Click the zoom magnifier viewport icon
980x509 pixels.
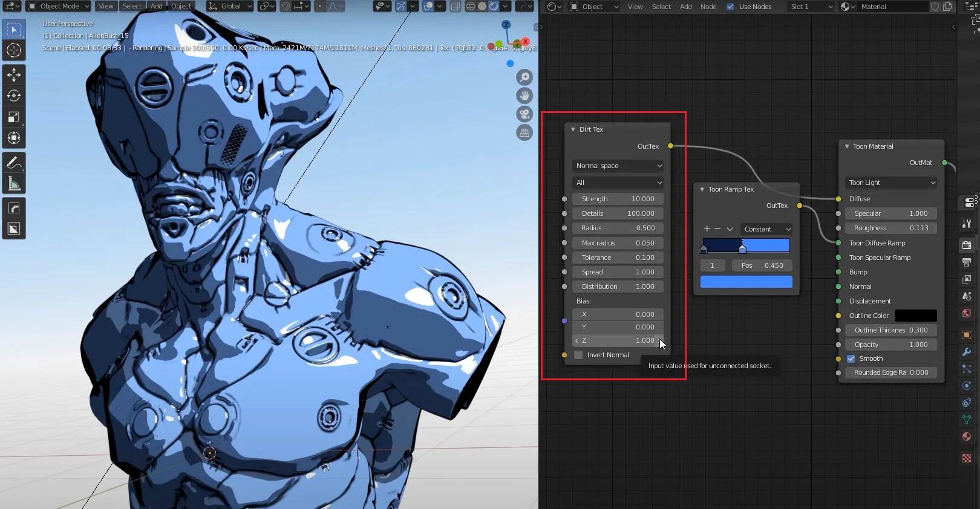524,77
